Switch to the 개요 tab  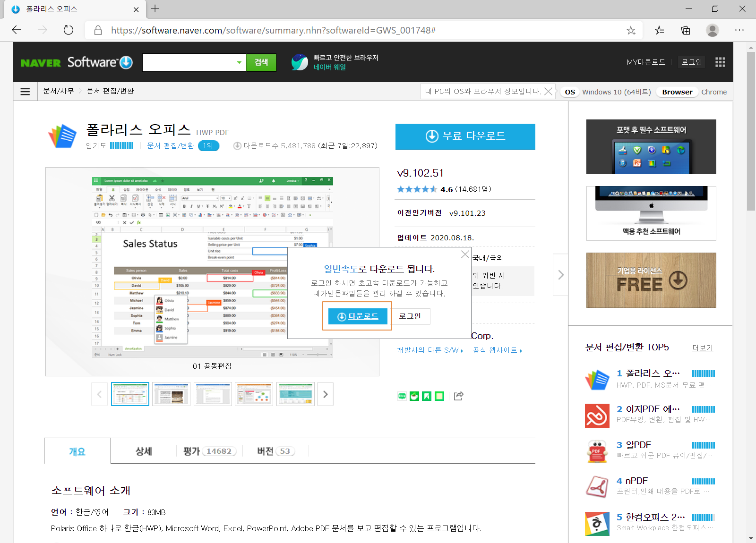tap(77, 451)
